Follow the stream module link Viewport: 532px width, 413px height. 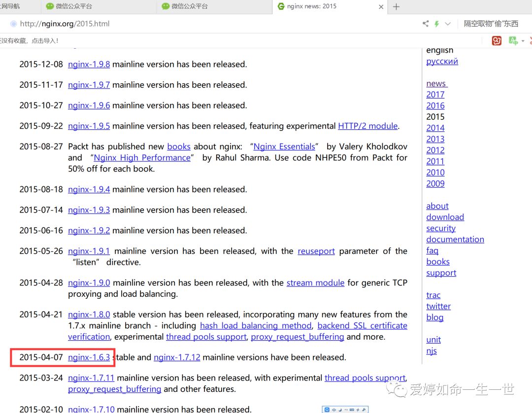point(316,283)
